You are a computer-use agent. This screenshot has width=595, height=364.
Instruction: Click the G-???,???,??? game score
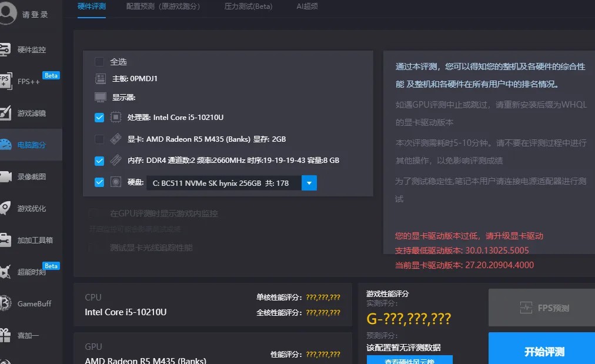[409, 319]
